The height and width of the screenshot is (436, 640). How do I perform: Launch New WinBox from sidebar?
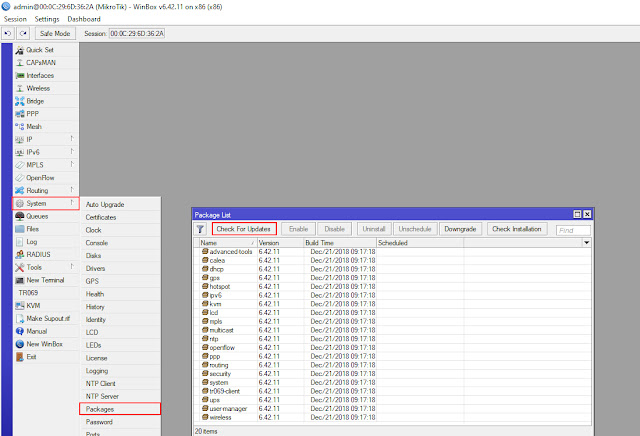[x=46, y=344]
